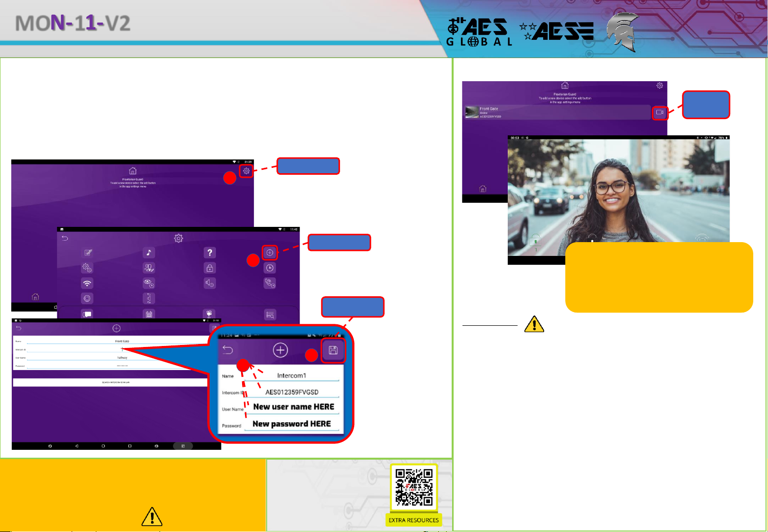The height and width of the screenshot is (532, 768).
Task: Tap the settings gear in the red box
Action: [x=246, y=171]
